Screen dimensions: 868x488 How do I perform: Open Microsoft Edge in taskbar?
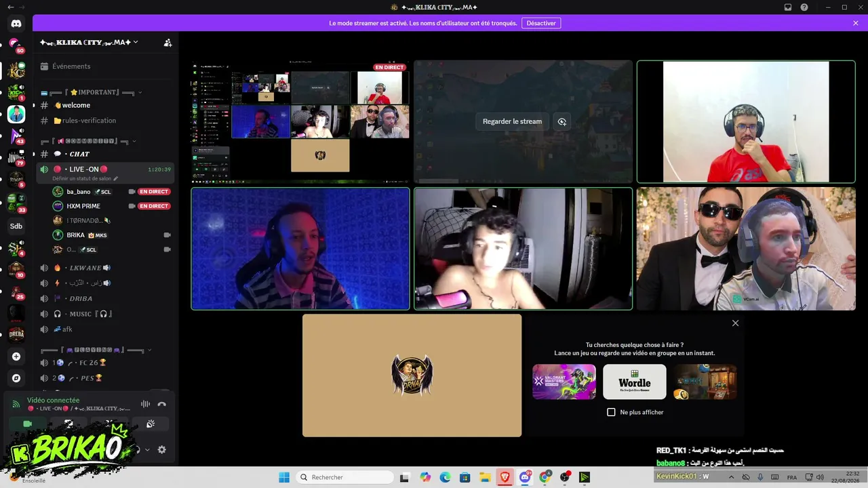coord(445,477)
